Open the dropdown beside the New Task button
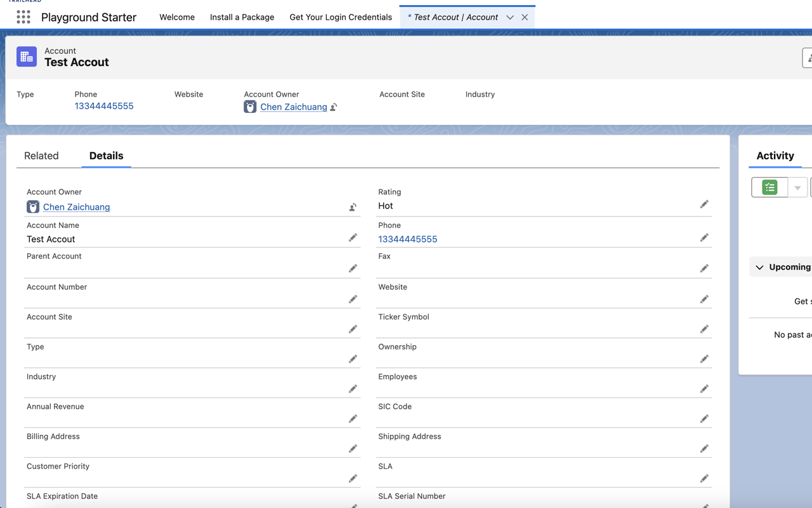812x508 pixels. [x=797, y=187]
